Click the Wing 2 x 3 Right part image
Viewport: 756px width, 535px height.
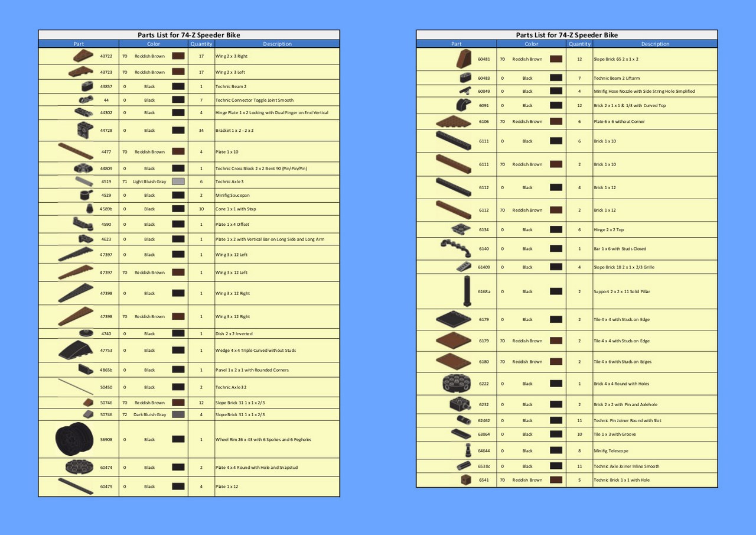(84, 56)
